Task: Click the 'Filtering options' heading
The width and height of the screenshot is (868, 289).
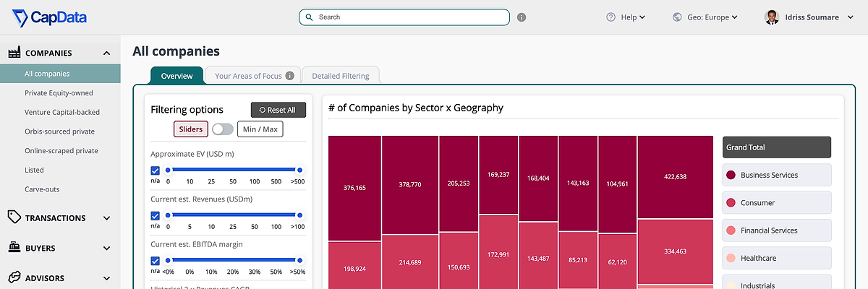Action: pos(187,110)
